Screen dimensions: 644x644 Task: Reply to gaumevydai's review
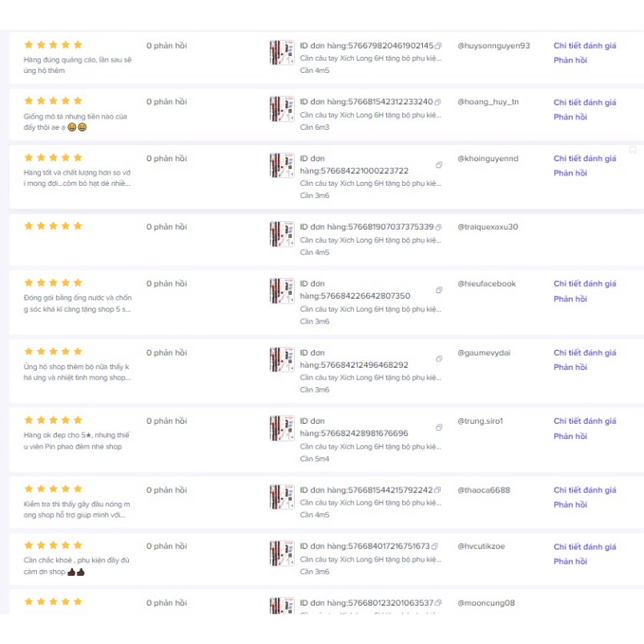click(x=570, y=367)
